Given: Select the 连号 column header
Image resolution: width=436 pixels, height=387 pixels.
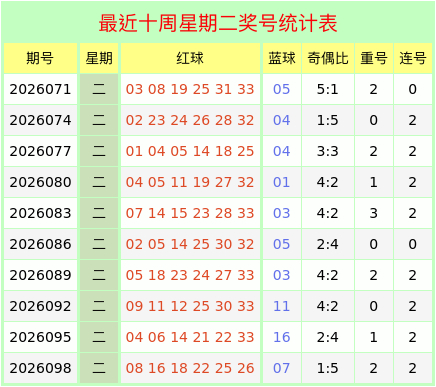Looking at the screenshot, I should click(x=413, y=58).
